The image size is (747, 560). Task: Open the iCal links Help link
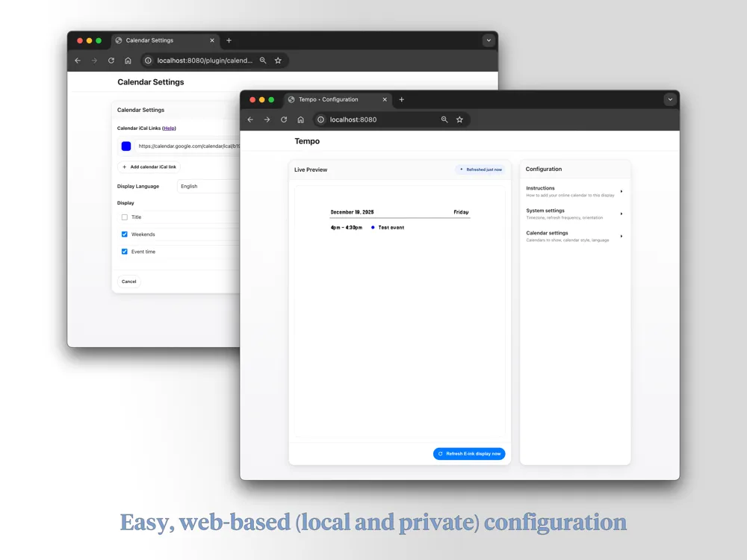coord(169,128)
